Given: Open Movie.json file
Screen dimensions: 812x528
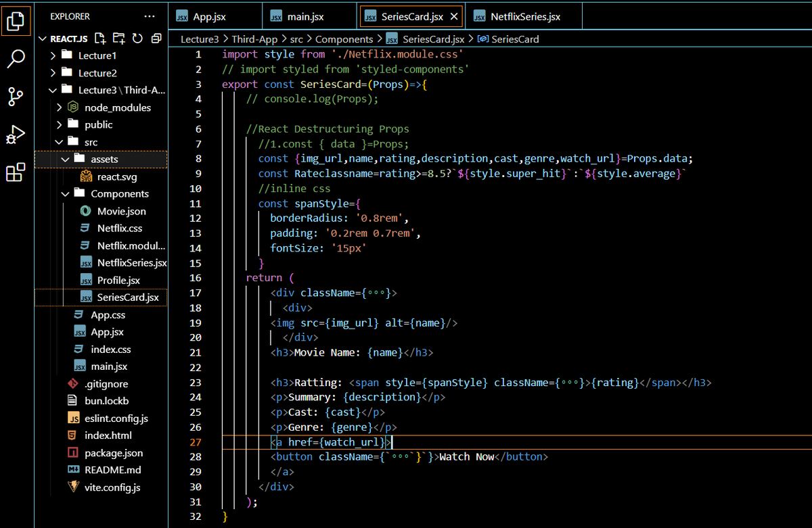Looking at the screenshot, I should (121, 211).
